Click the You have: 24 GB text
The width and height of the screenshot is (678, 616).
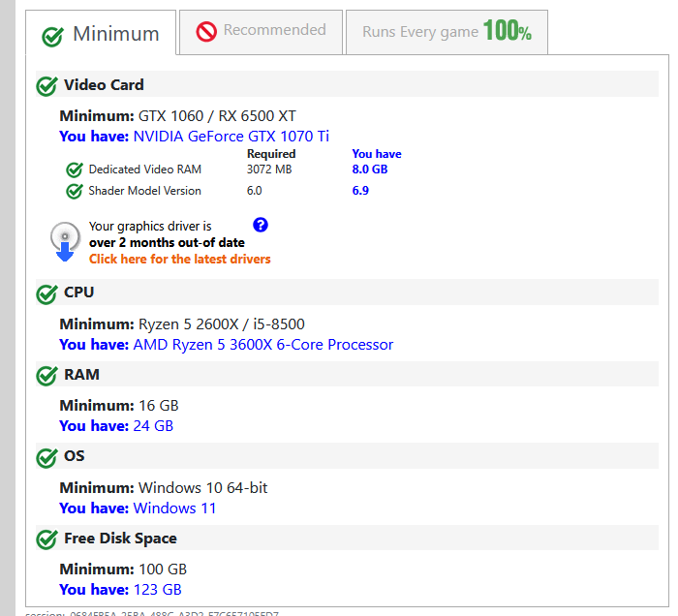pyautogui.click(x=116, y=426)
